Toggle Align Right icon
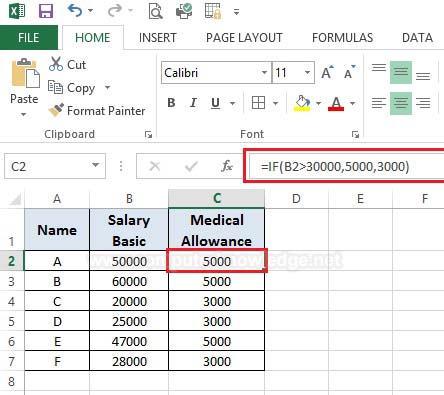Viewport: 444px width, 395px height. pos(423,103)
